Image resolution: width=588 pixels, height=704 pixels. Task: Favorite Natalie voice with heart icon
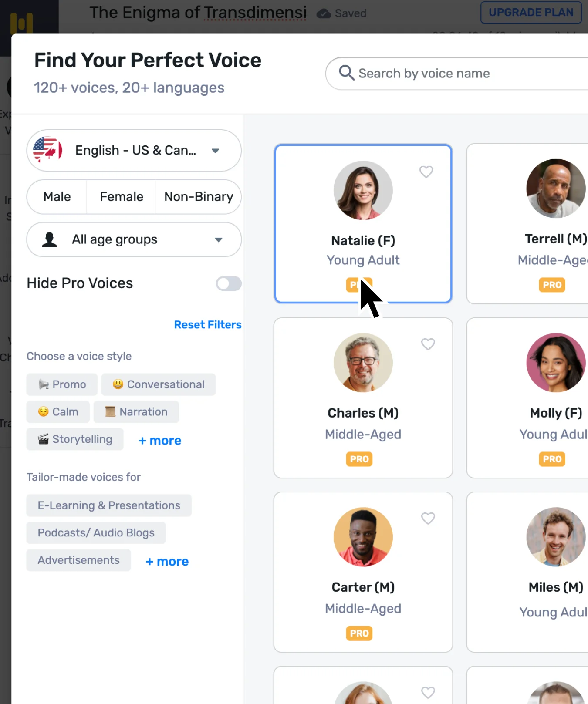[x=426, y=172]
